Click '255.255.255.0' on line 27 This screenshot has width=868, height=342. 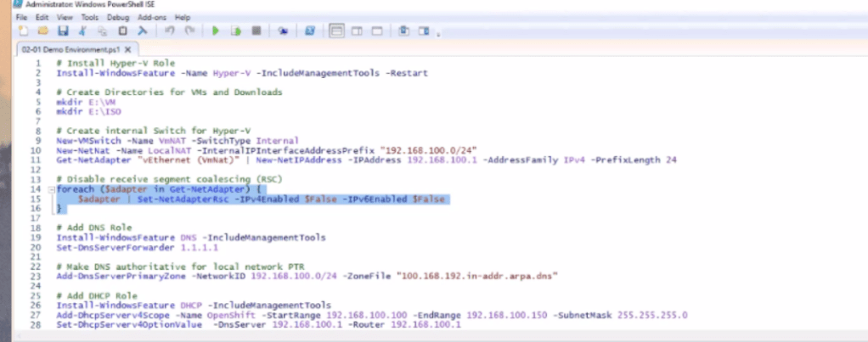click(652, 316)
